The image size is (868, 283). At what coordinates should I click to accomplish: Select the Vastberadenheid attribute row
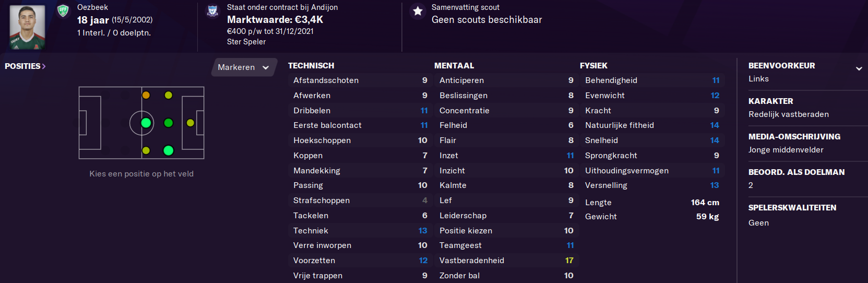(506, 261)
